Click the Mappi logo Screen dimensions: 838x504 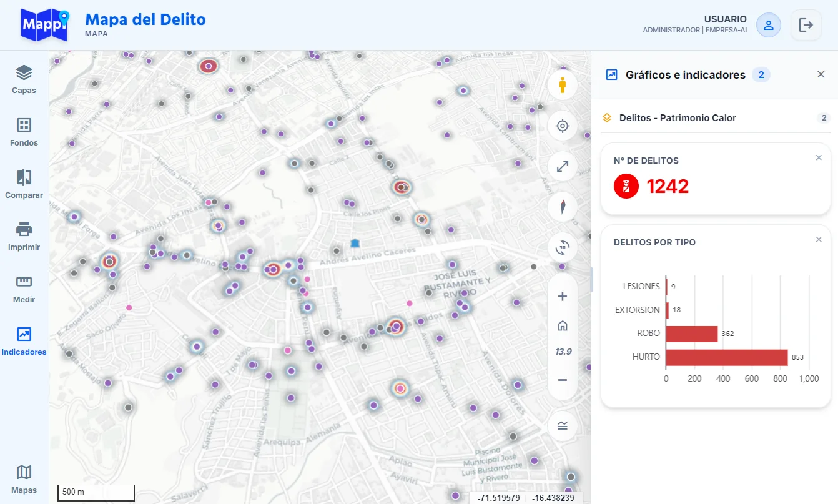click(44, 25)
